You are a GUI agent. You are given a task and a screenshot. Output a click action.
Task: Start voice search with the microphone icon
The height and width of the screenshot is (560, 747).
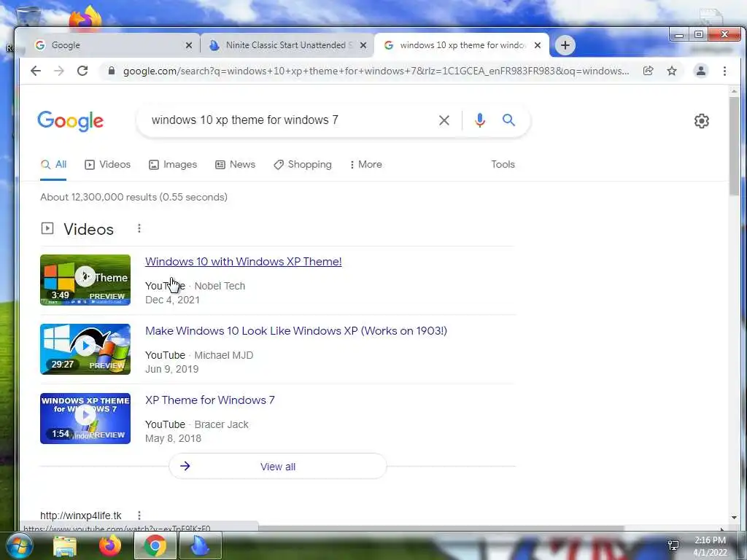coord(480,120)
